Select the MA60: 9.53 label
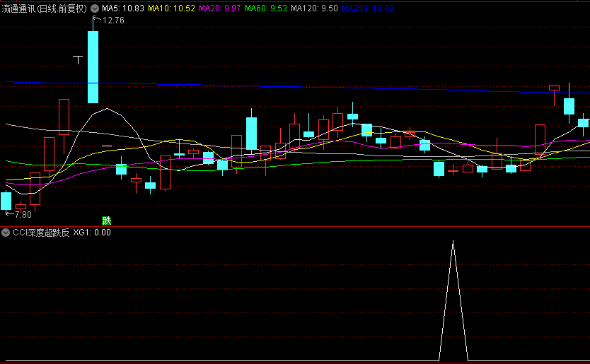 266,8
